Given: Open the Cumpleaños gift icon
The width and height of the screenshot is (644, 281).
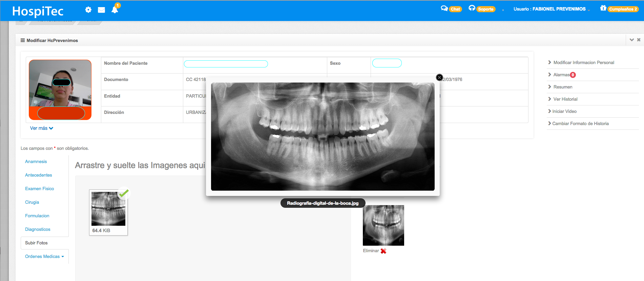Looking at the screenshot, I should point(603,8).
